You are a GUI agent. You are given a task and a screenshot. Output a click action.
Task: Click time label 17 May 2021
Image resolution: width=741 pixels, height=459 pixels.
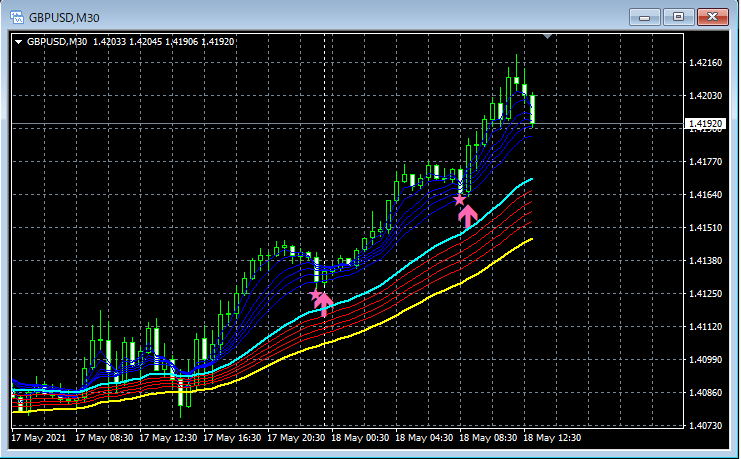(39, 438)
